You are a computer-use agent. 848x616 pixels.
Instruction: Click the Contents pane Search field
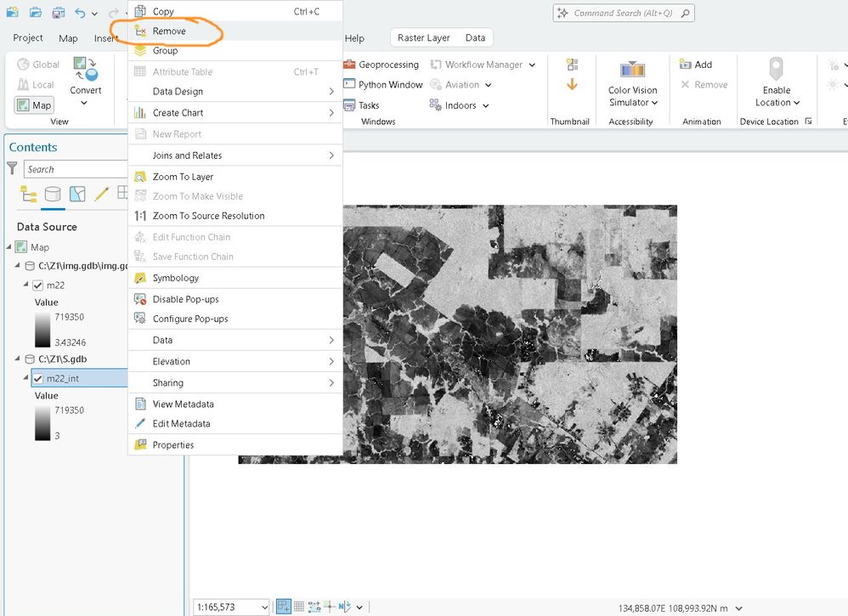point(75,169)
